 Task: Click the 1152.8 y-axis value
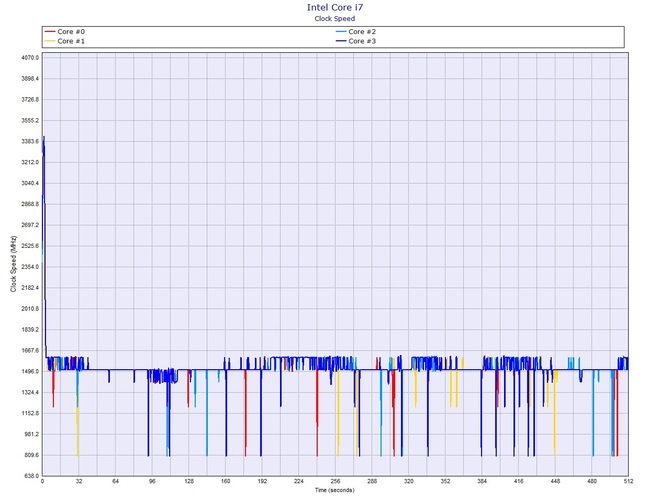click(x=30, y=414)
